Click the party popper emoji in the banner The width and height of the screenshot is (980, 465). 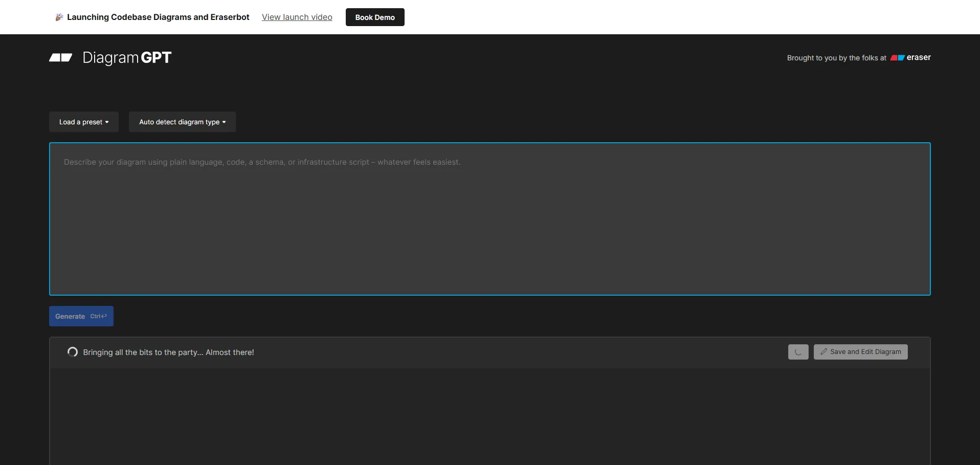pos(59,17)
